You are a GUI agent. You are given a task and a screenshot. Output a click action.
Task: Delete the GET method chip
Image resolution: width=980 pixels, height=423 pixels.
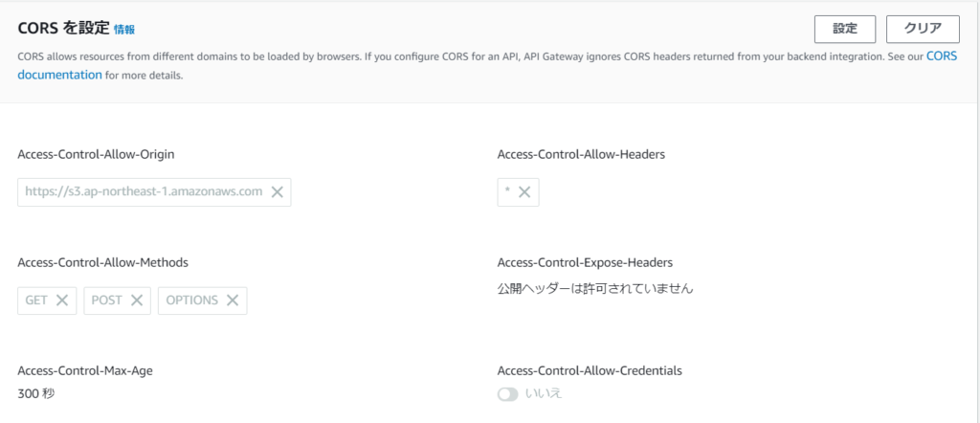tap(62, 300)
